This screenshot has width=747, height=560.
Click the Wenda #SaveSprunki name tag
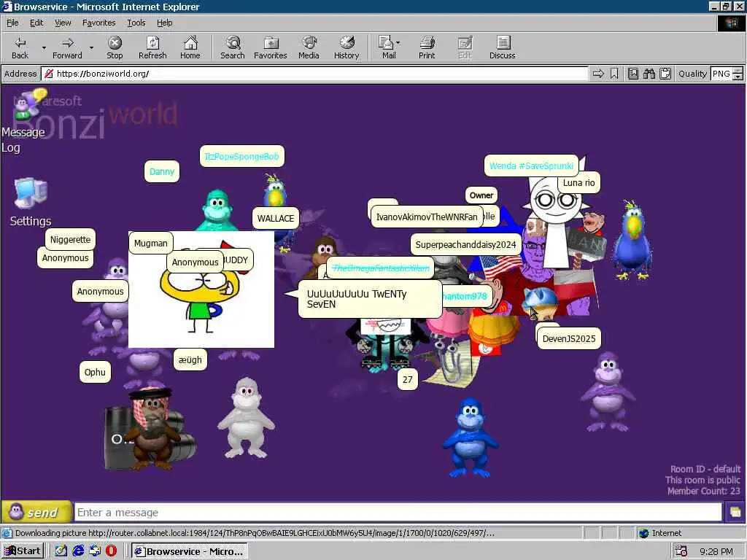[531, 166]
